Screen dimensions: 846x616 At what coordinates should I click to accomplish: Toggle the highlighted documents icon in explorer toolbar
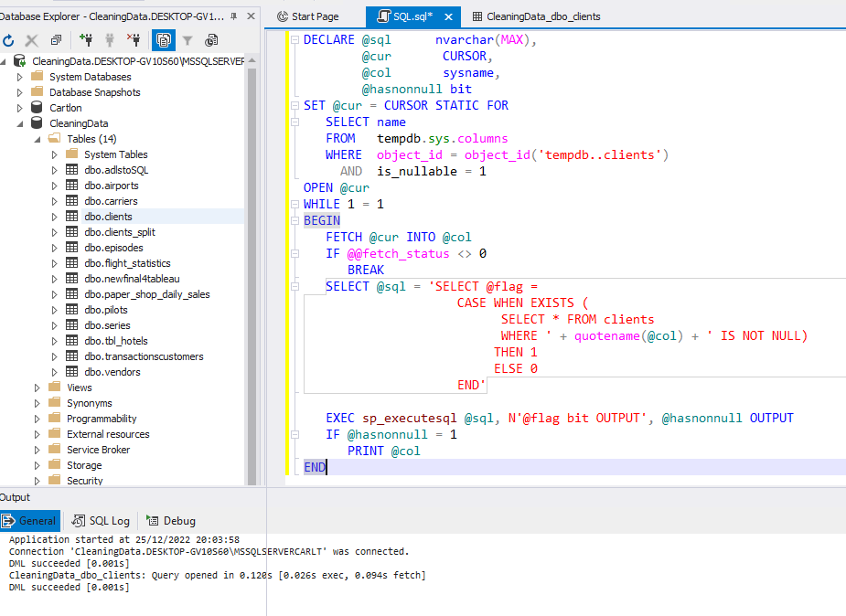pyautogui.click(x=164, y=40)
